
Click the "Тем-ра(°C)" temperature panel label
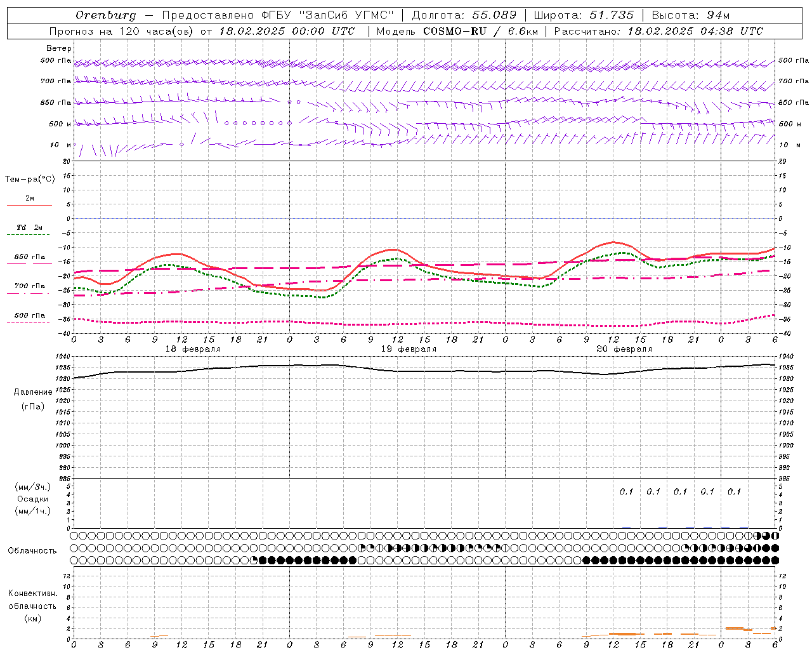pyautogui.click(x=30, y=180)
